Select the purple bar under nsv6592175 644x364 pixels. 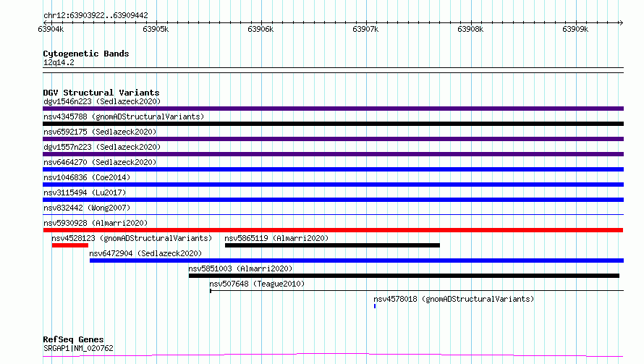point(333,139)
